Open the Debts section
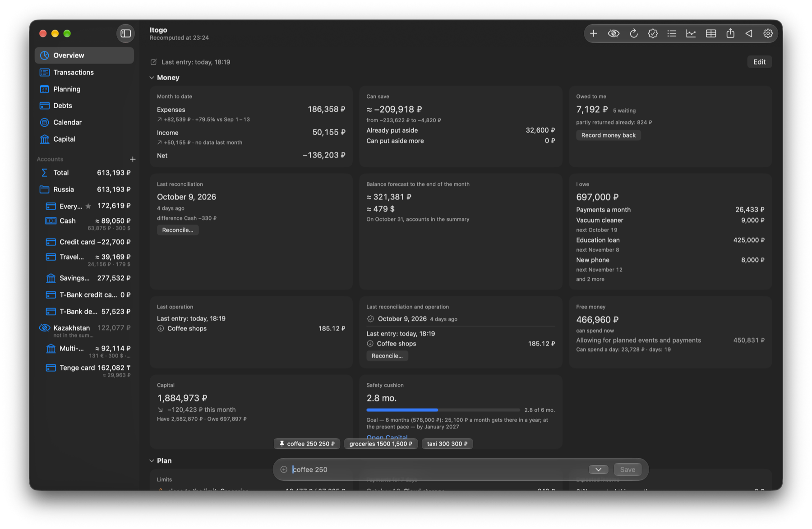Viewport: 812px width, 529px height. click(x=84, y=106)
